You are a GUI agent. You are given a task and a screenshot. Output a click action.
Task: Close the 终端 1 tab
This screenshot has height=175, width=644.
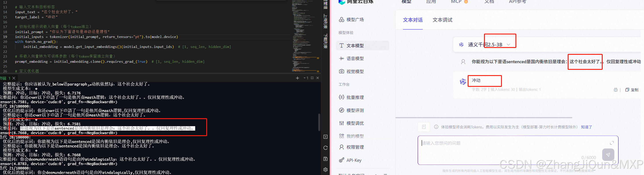[14, 78]
